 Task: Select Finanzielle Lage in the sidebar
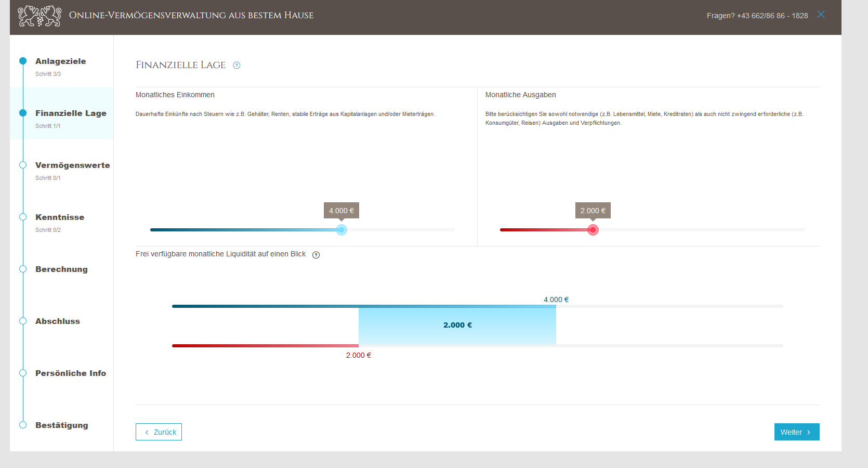(x=71, y=113)
